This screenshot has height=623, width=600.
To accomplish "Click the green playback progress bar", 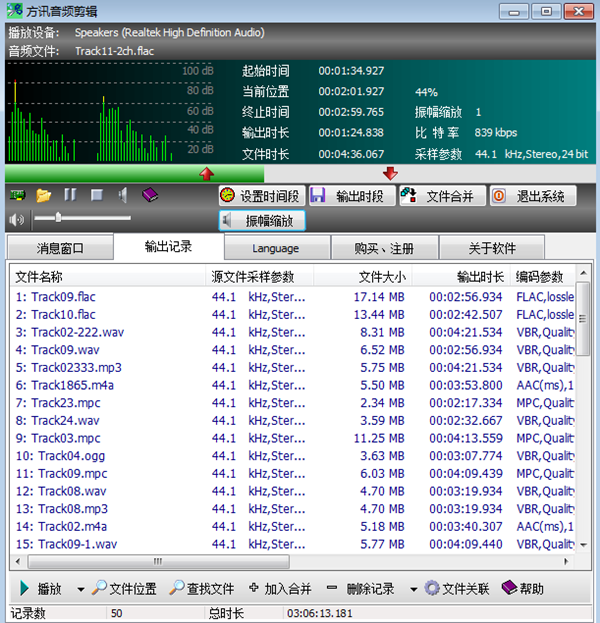I will (x=134, y=174).
